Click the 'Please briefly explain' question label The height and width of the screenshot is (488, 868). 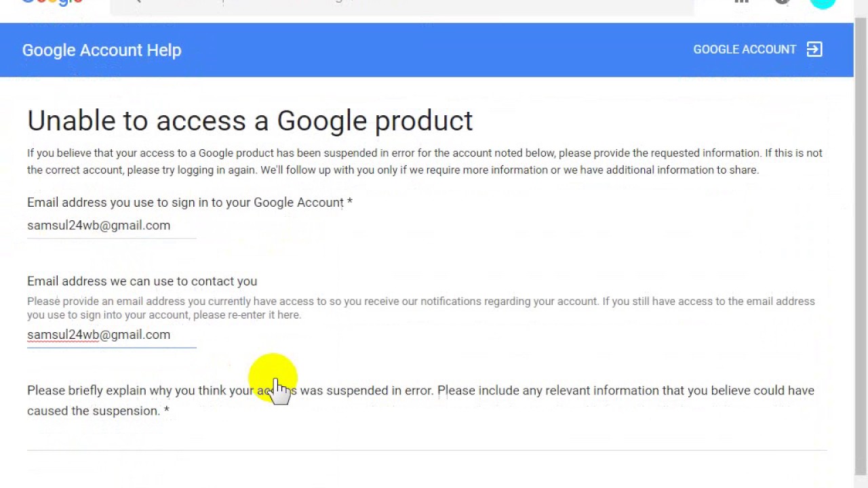pos(420,401)
